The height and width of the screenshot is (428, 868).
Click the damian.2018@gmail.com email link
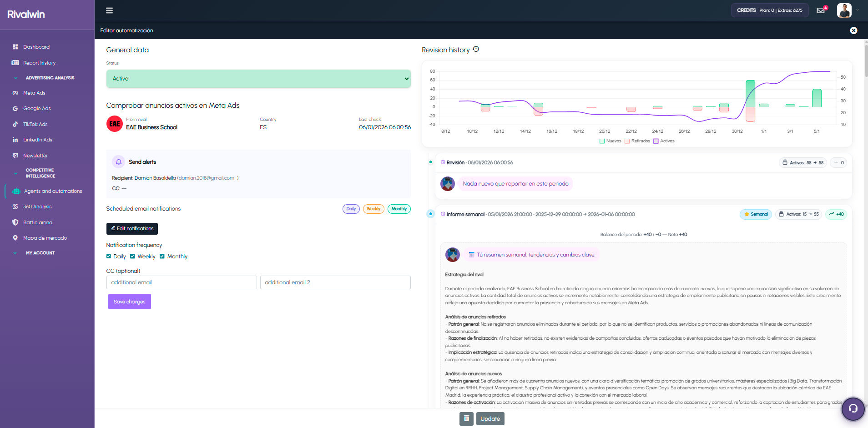(x=207, y=178)
